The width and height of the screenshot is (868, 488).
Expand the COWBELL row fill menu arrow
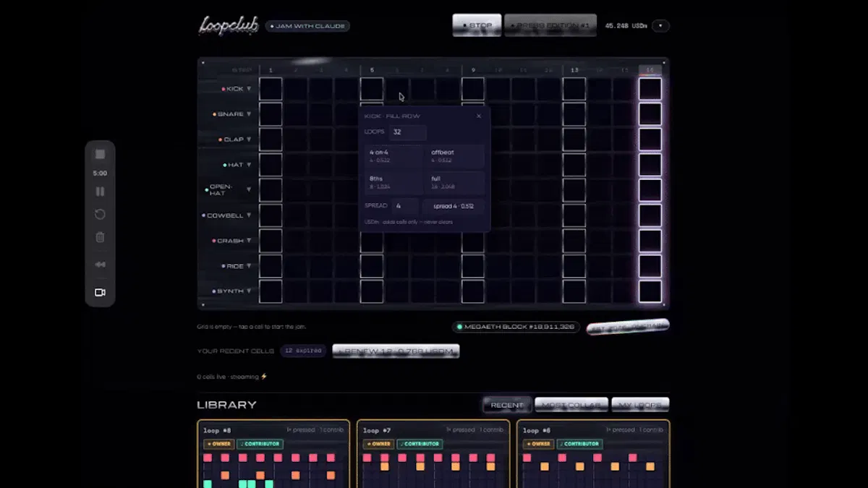[249, 215]
